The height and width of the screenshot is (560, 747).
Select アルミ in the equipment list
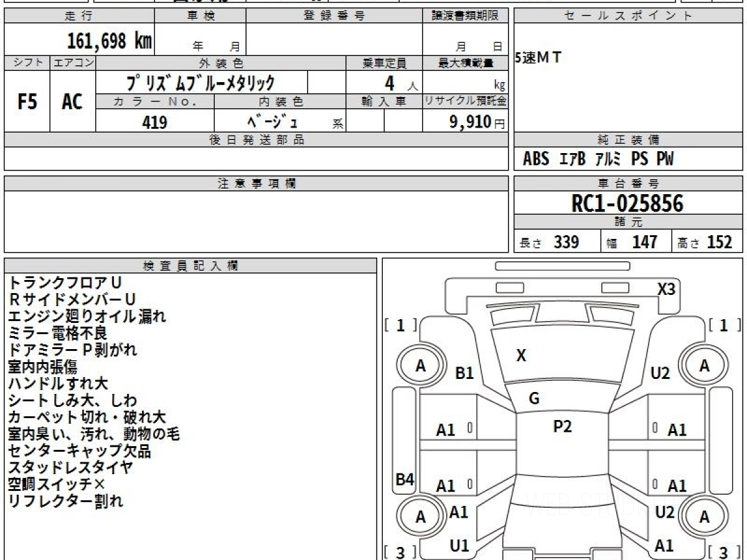pos(608,159)
